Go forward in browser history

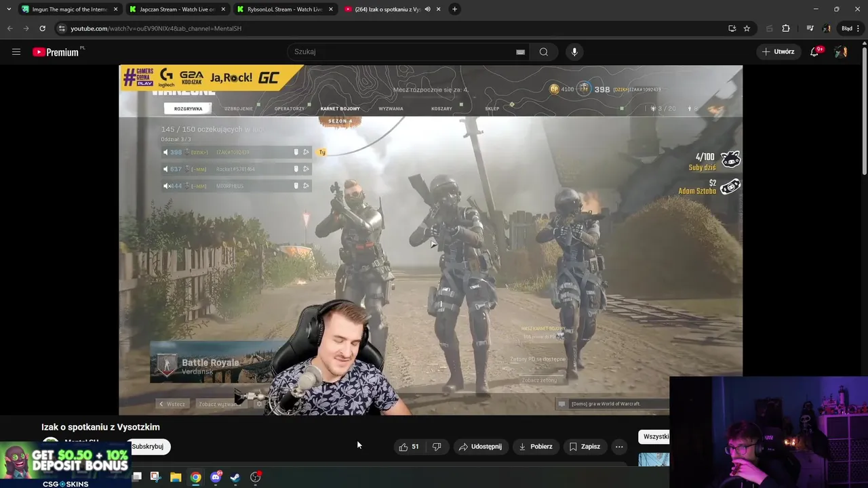26,28
